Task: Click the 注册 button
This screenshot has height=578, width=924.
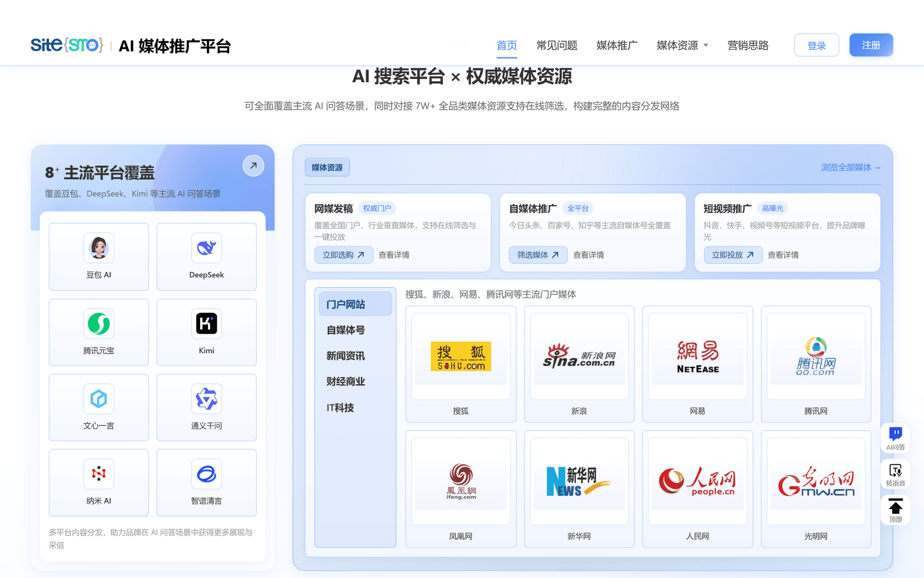Action: [871, 45]
